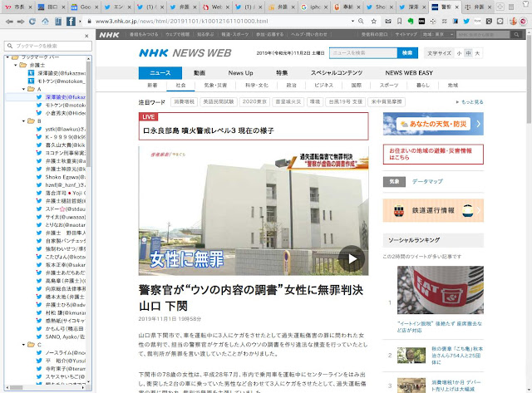Click the page vertical scrollbar thumb
Screen dimensions: 532x393
coord(529,78)
